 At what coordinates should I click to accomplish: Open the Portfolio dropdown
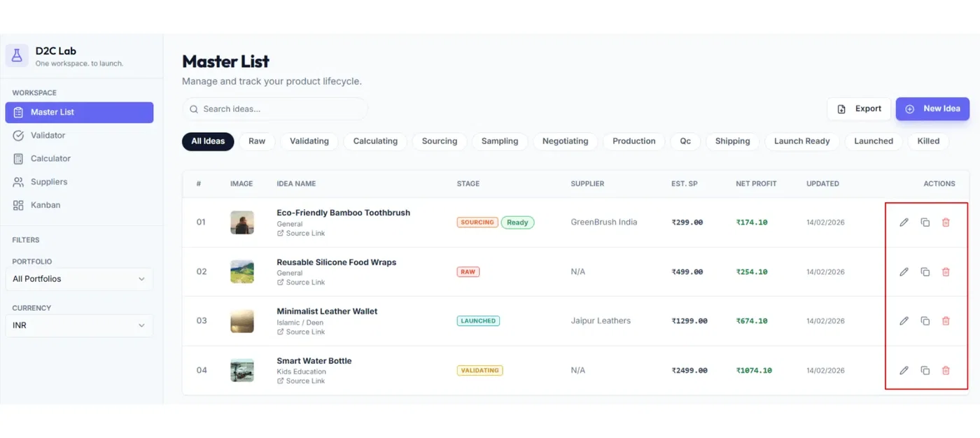click(x=78, y=278)
